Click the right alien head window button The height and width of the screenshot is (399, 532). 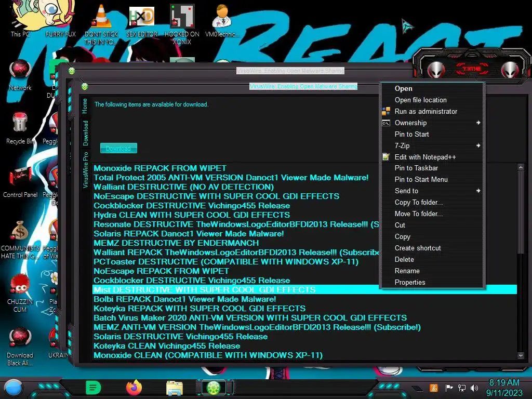(x=510, y=70)
